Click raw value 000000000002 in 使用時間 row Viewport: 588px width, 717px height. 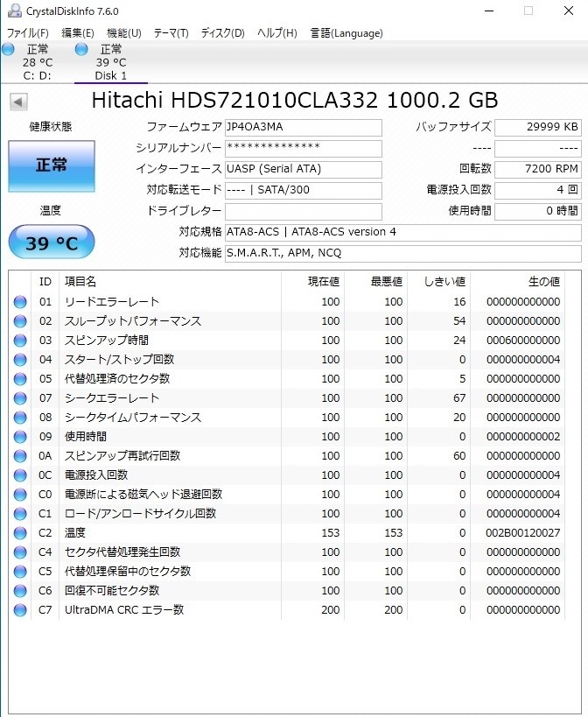[523, 437]
